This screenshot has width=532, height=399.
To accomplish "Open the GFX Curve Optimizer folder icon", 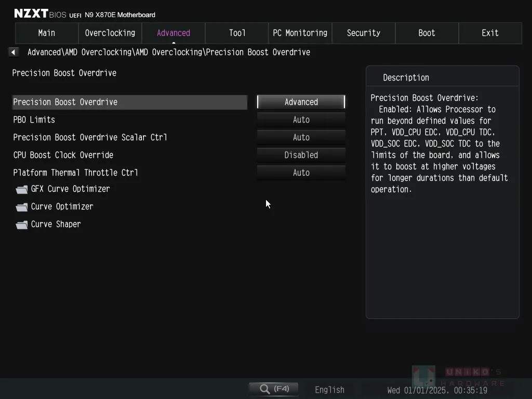I will pyautogui.click(x=22, y=189).
